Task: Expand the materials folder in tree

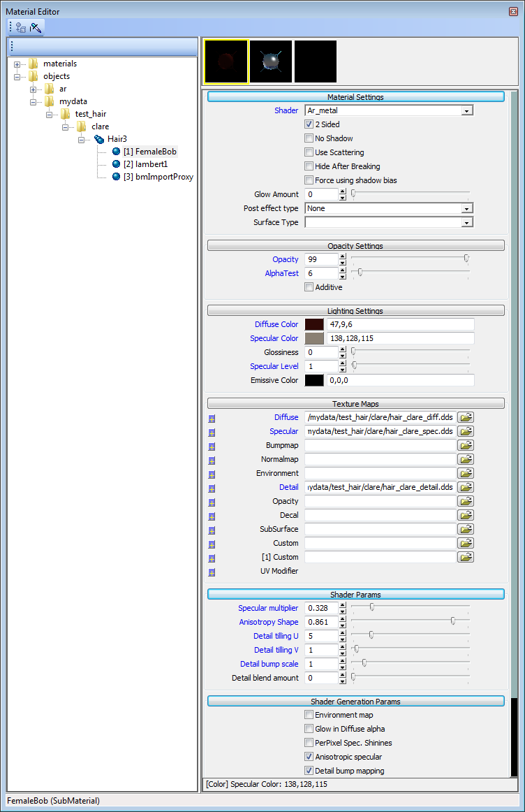Action: pos(17,64)
